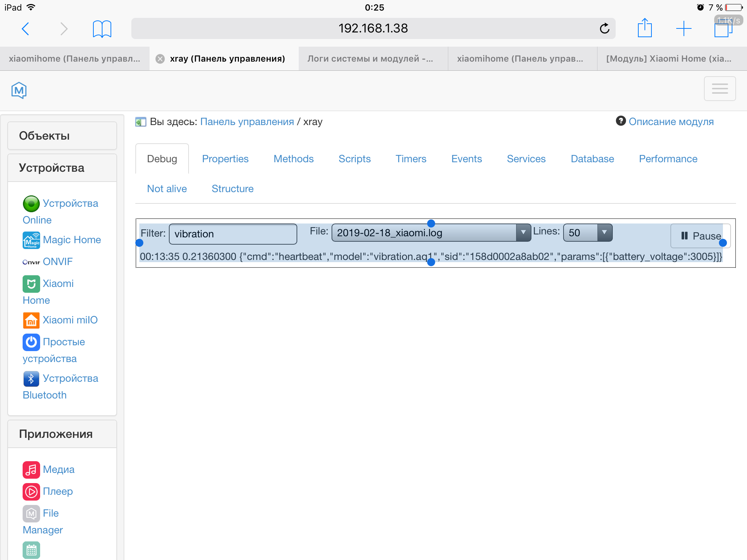The image size is (747, 560).
Task: Click the Magic Home icon
Action: (31, 240)
